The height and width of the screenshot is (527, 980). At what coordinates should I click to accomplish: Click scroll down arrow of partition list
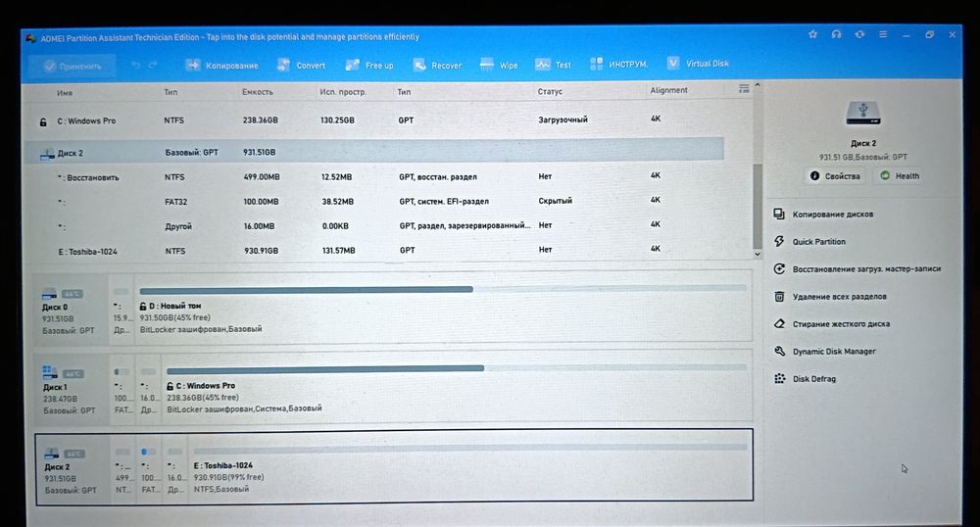tap(758, 254)
